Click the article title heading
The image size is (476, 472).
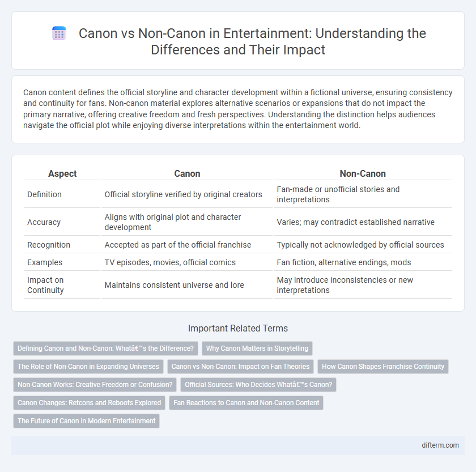coord(252,41)
